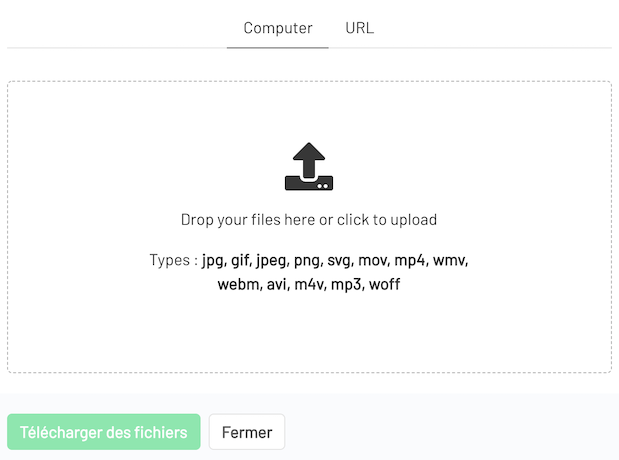Image resolution: width=619 pixels, height=460 pixels.
Task: Click the upload tray arrow icon
Action: [309, 166]
